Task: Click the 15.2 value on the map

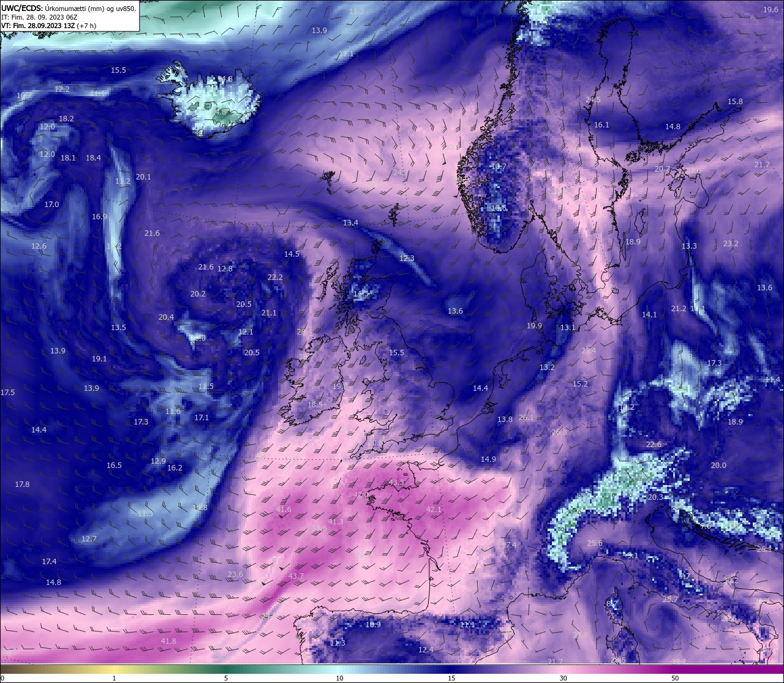Action: (580, 384)
